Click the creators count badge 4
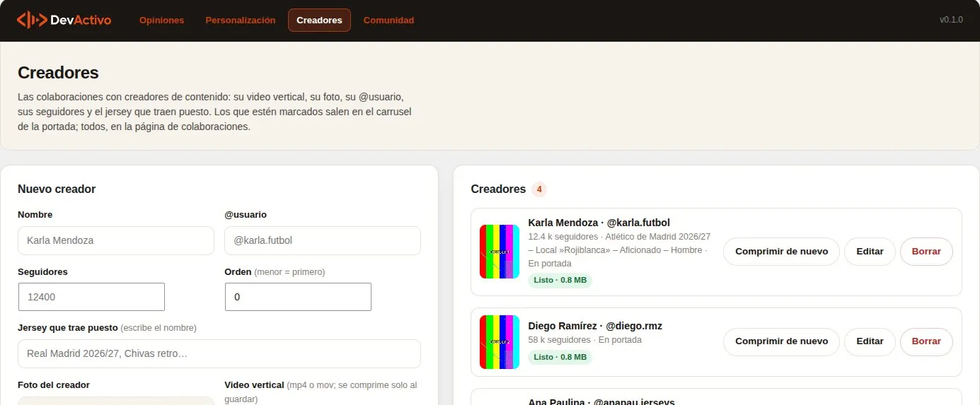The image size is (980, 405). (x=539, y=189)
